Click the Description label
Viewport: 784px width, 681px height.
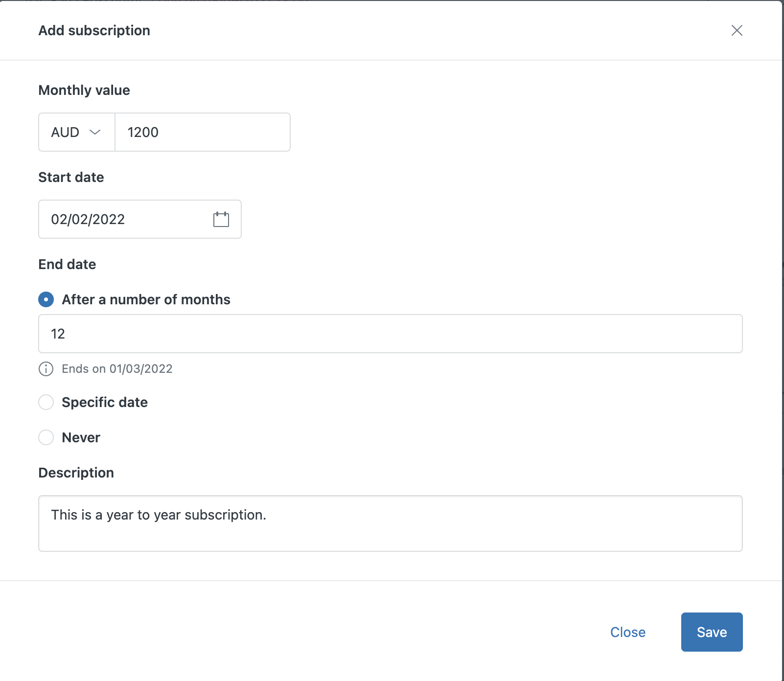(76, 473)
